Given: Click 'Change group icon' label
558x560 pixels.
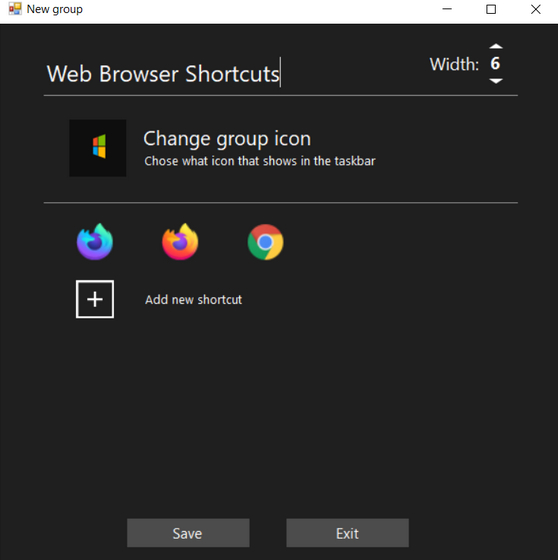Looking at the screenshot, I should click(x=227, y=139).
